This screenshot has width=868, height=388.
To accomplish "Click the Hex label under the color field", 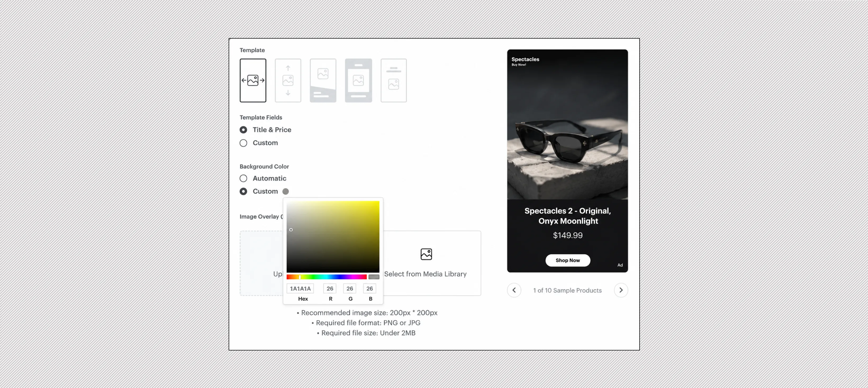I will (303, 299).
